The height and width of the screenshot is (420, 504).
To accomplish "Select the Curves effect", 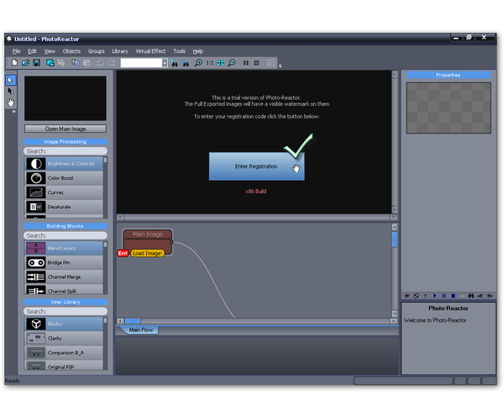I will pyautogui.click(x=64, y=192).
